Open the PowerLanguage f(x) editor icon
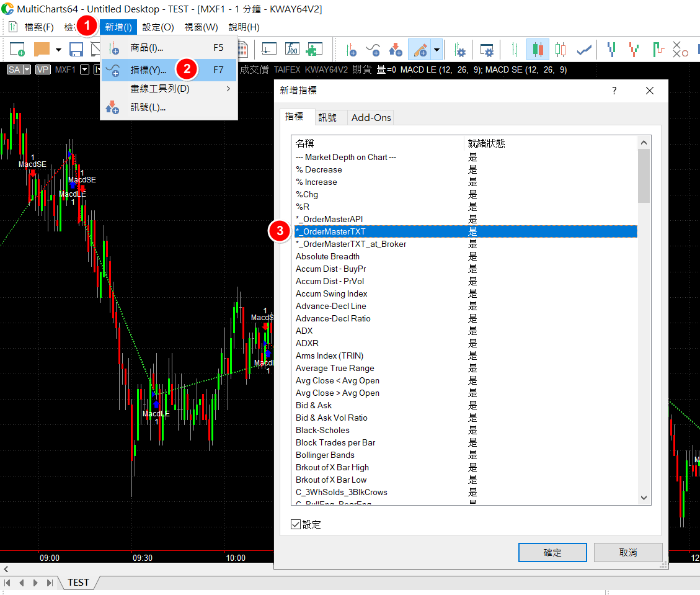This screenshot has height=595, width=700. point(292,50)
